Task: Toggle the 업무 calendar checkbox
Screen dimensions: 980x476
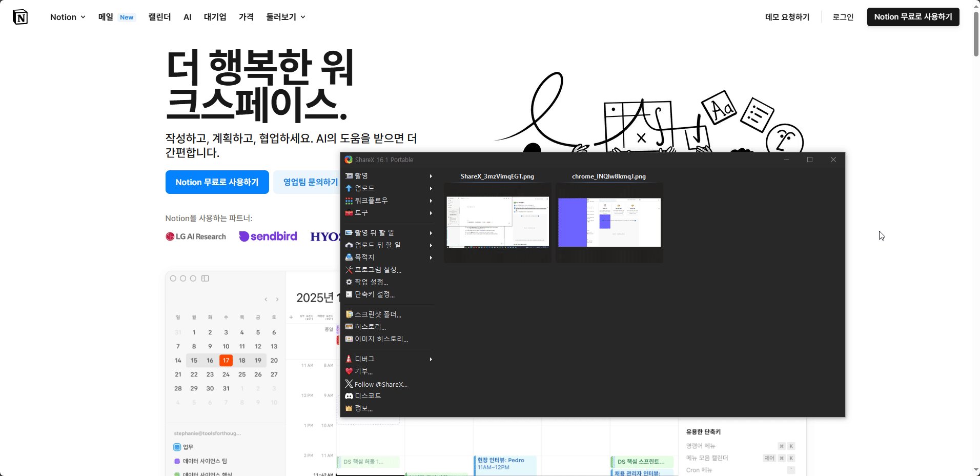Action: [x=177, y=447]
